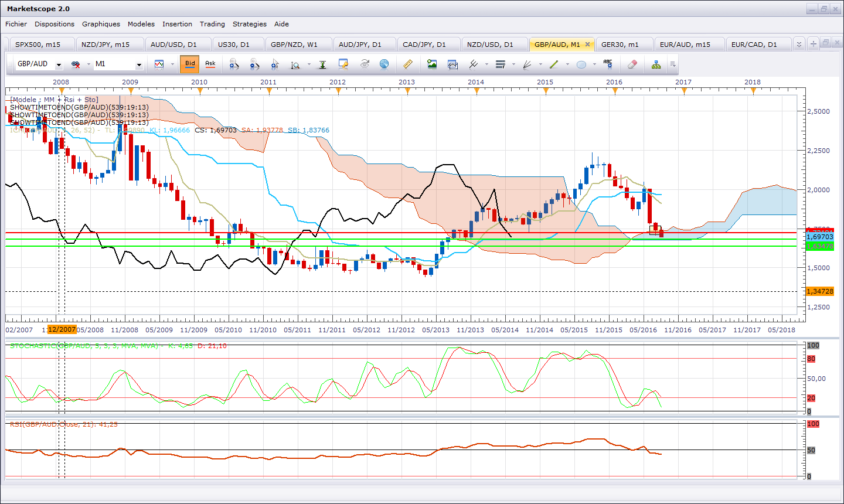Select the ellipse shape tool
This screenshot has height=504, width=844.
coord(581,64)
